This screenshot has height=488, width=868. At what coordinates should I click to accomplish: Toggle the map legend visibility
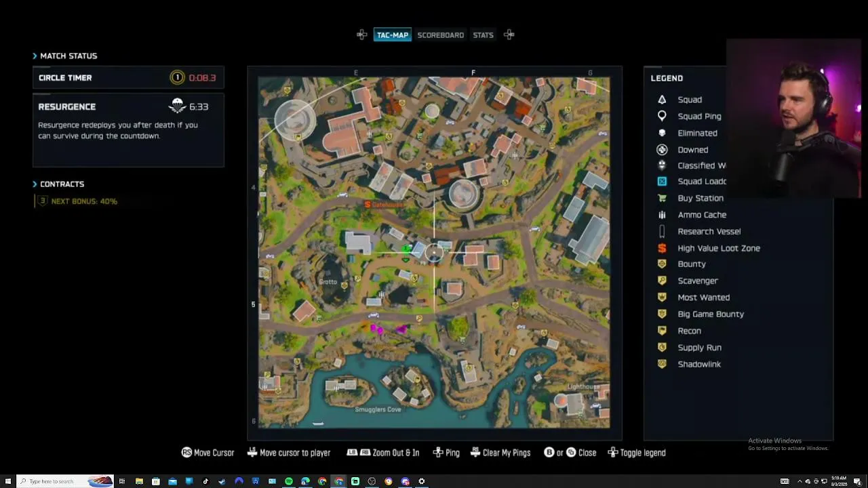(637, 453)
